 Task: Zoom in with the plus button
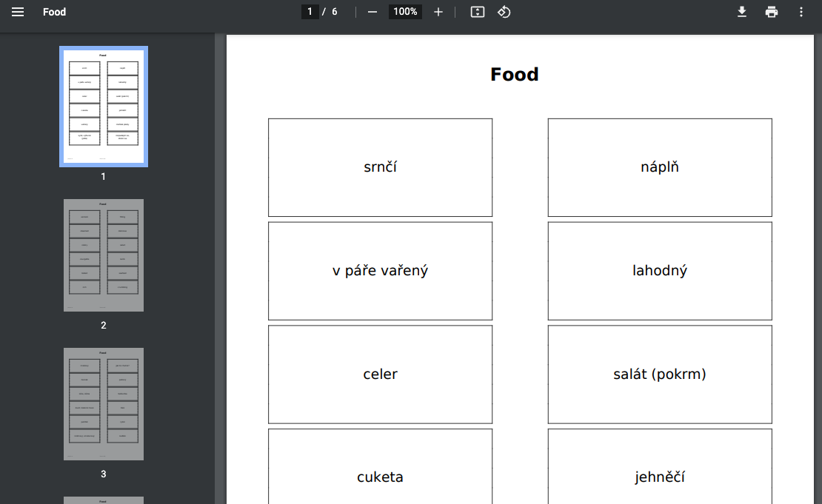coord(438,12)
